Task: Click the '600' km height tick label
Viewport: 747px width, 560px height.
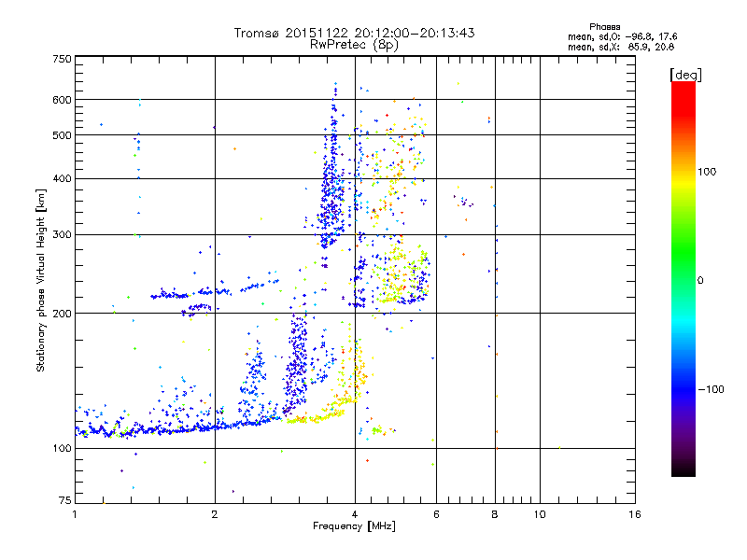Action: [62, 100]
